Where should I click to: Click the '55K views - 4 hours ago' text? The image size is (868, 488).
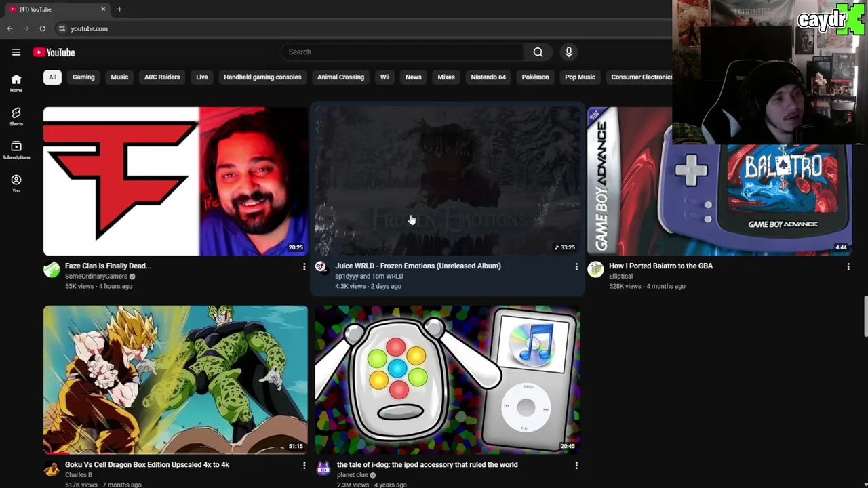[98, 286]
